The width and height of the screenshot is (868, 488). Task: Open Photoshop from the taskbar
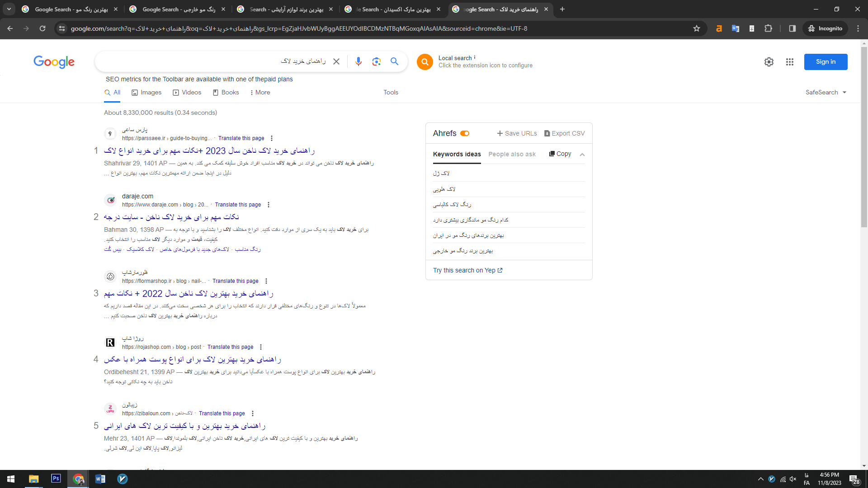pos(56,479)
